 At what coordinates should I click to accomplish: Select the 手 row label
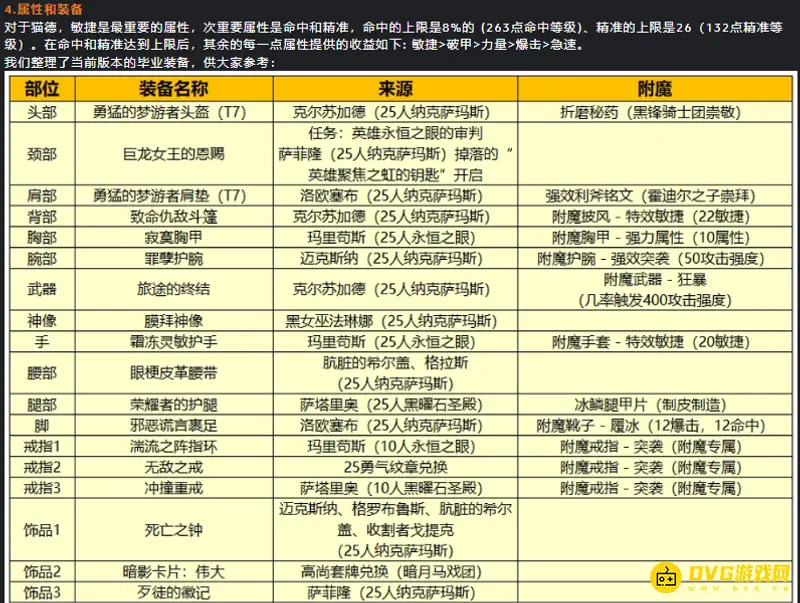click(42, 342)
